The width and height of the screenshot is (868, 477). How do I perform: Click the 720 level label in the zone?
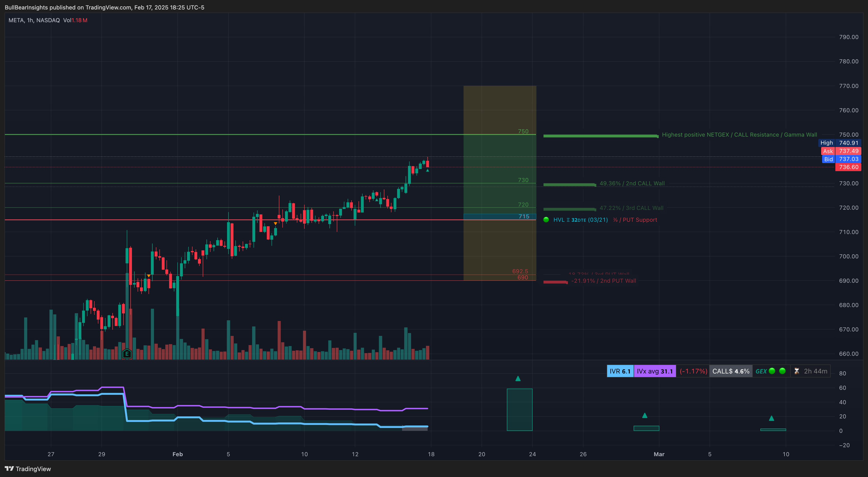[523, 205]
